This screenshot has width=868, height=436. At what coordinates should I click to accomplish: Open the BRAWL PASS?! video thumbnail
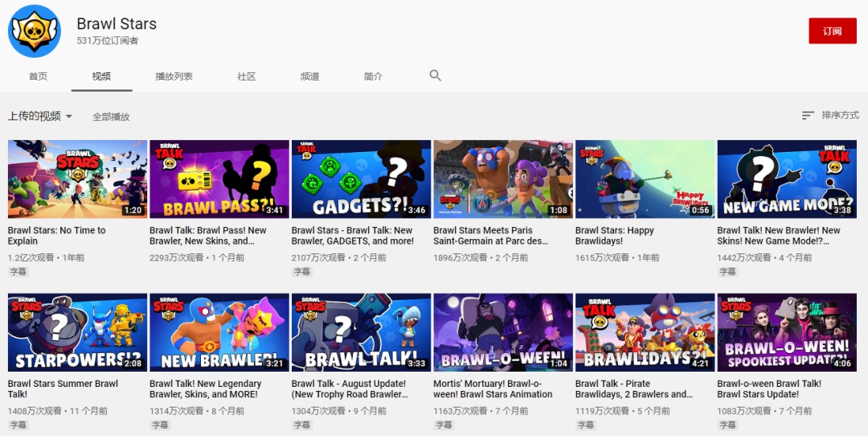tap(219, 179)
